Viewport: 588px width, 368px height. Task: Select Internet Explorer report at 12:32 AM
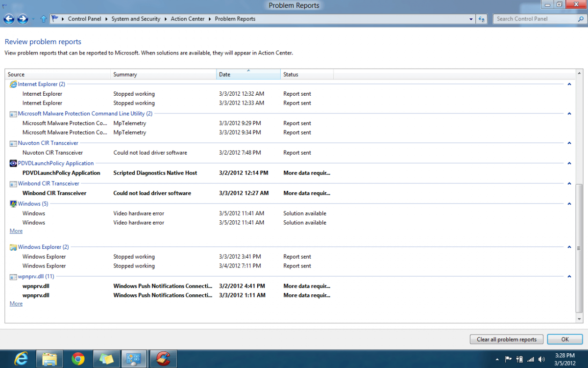(x=289, y=94)
